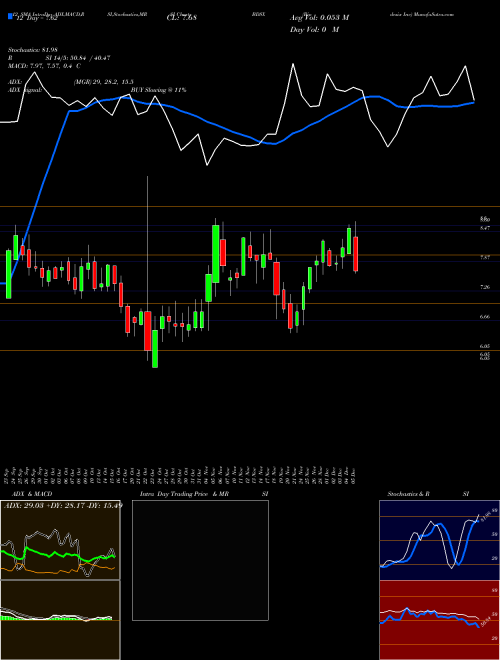This screenshot has height=660, width=500.
Task: Click the 'Stochastics & R' panel title
Action: (409, 494)
